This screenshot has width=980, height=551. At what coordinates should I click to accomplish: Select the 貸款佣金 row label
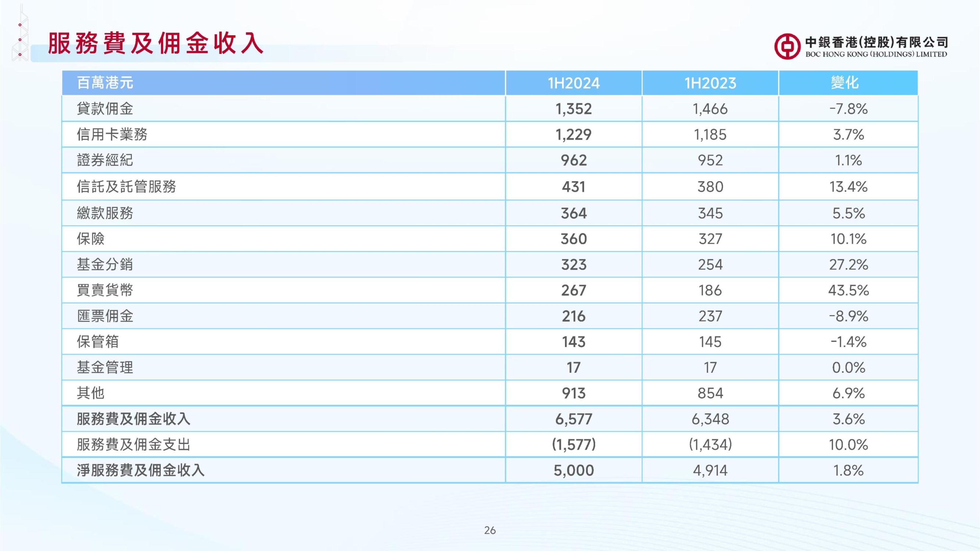[105, 109]
